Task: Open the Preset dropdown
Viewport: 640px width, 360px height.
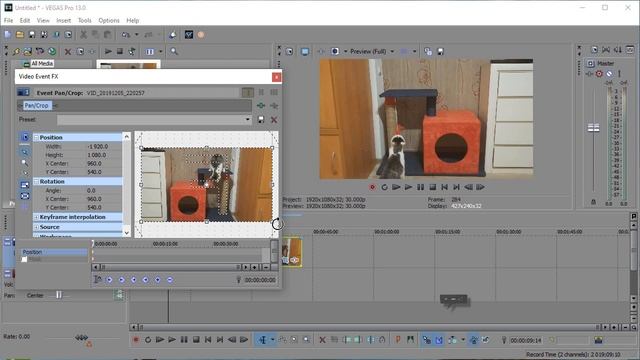Action: (x=247, y=120)
